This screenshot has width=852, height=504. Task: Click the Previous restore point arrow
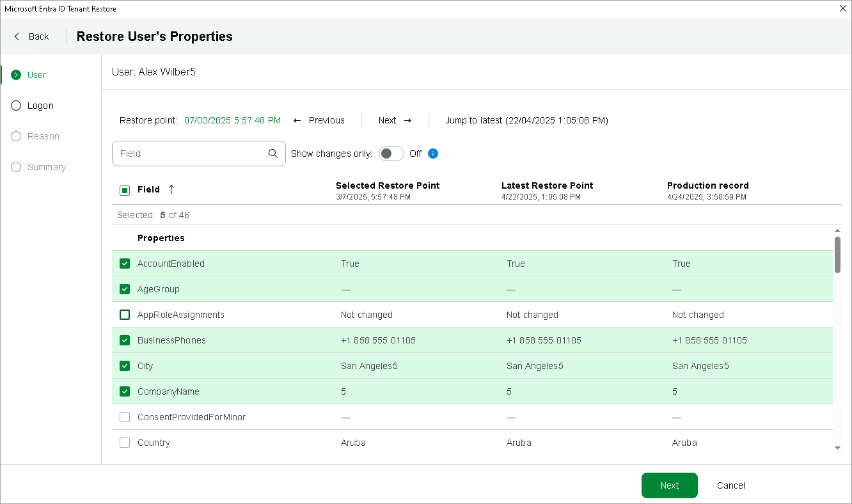(297, 120)
